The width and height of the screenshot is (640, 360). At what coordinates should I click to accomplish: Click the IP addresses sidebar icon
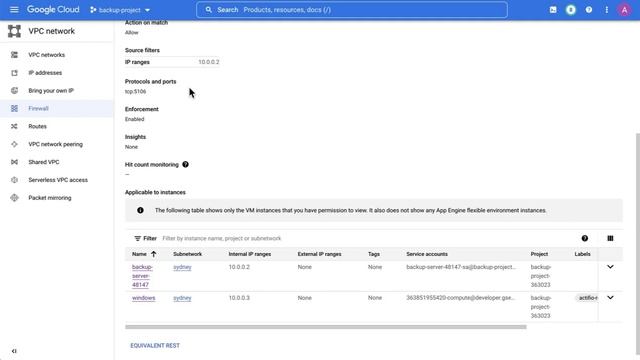click(x=14, y=73)
